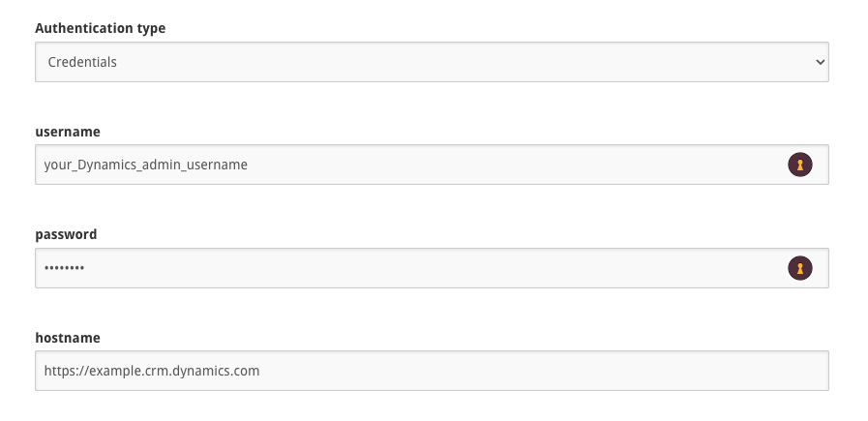Viewport: 868px width, 421px height.
Task: Place cursor after the password dots
Action: (x=86, y=268)
